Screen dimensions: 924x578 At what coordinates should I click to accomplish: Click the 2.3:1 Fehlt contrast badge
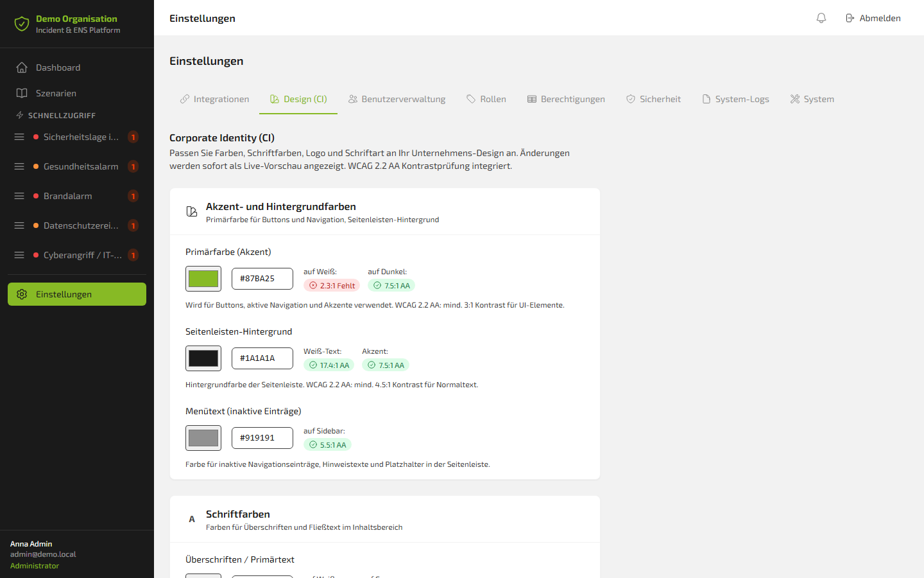pos(332,286)
